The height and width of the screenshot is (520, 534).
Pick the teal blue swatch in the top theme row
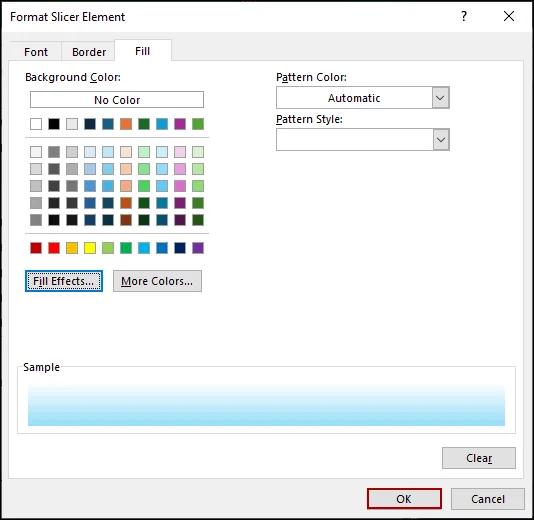[x=108, y=124]
